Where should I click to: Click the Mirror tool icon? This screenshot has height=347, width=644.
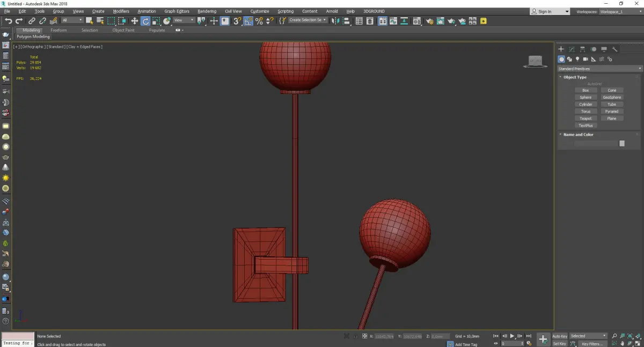coord(335,21)
